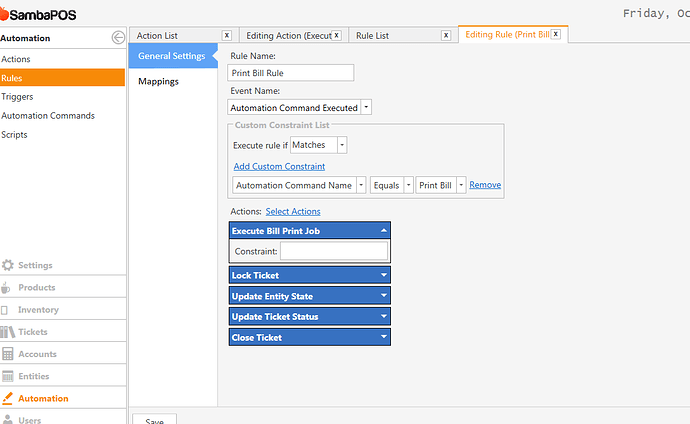
Task: Select Triggers in the Automation menu
Action: point(17,97)
